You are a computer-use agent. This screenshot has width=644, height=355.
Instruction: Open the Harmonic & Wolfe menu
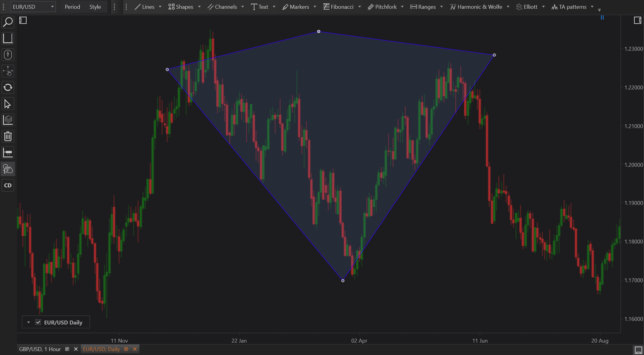pyautogui.click(x=480, y=7)
